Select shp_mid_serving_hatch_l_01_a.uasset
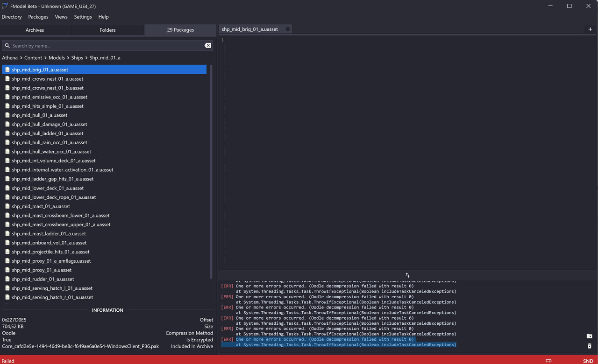Viewport: 598px width, 364px height. click(104, 288)
